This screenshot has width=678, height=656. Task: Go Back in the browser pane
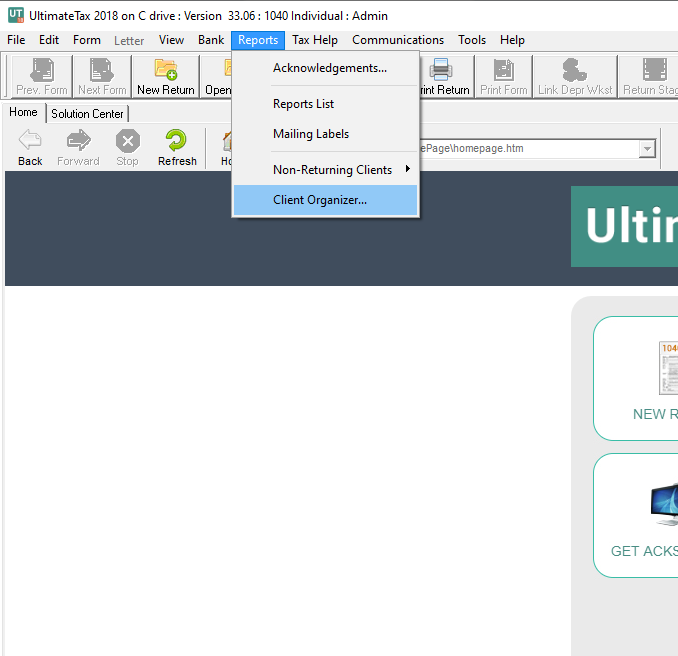pos(30,147)
